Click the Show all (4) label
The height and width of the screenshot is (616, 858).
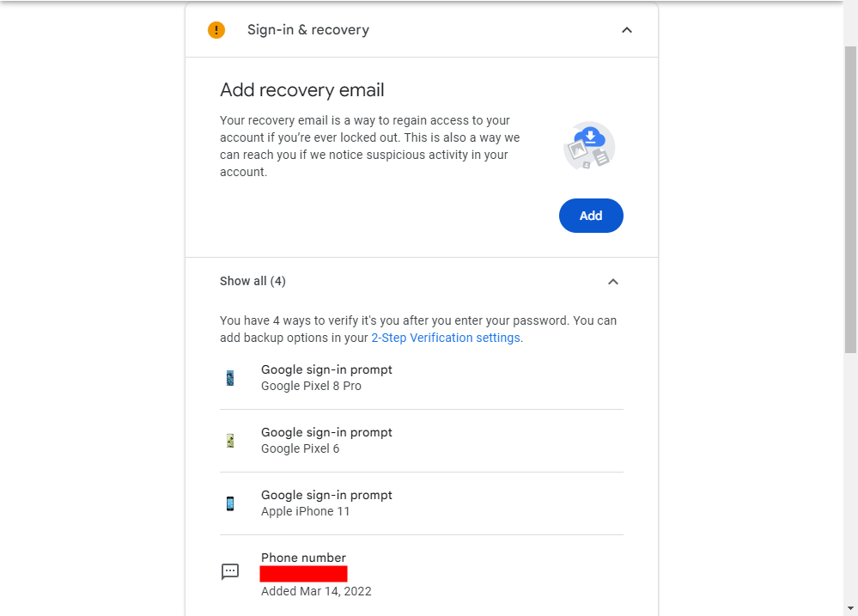pos(253,281)
